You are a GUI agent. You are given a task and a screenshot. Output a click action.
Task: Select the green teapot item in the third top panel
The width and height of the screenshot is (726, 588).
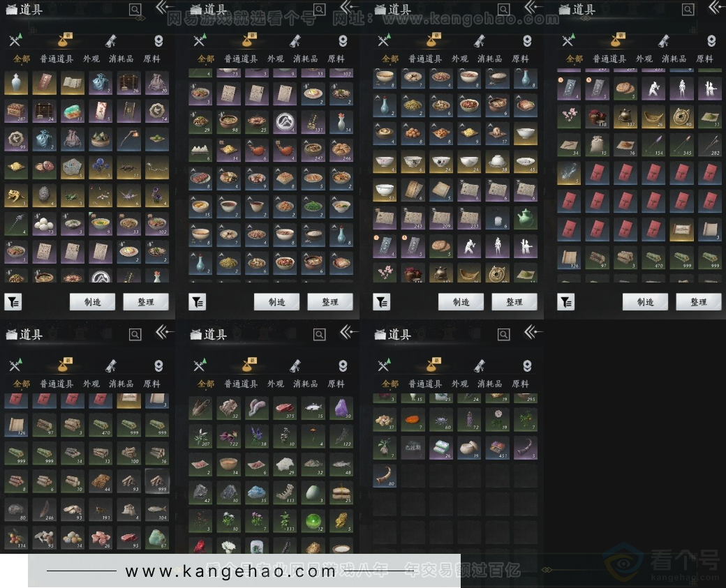(526, 218)
